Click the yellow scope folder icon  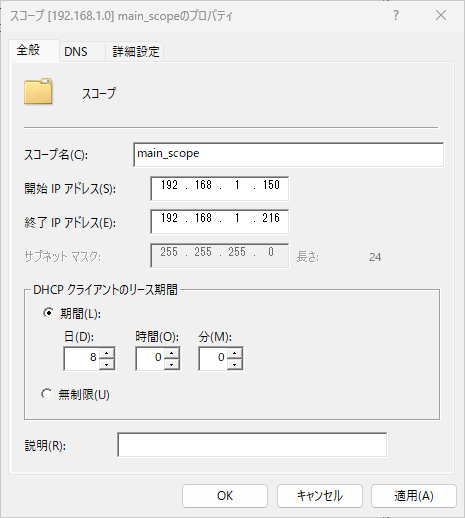(x=38, y=92)
